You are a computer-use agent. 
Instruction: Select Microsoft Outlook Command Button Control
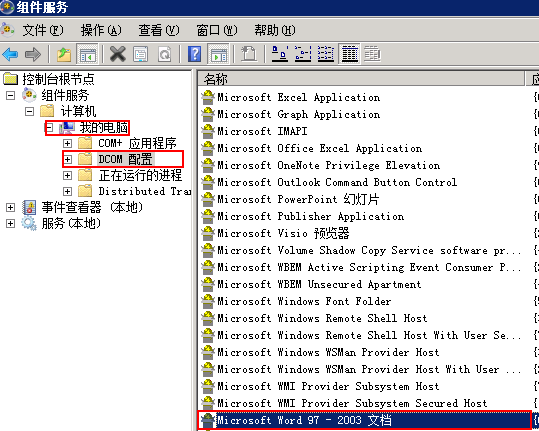click(337, 182)
